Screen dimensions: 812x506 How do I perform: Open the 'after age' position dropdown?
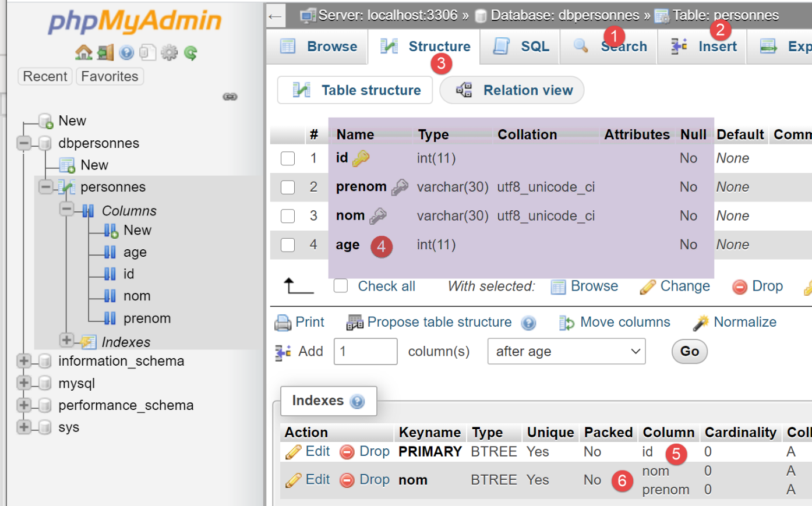click(x=566, y=352)
